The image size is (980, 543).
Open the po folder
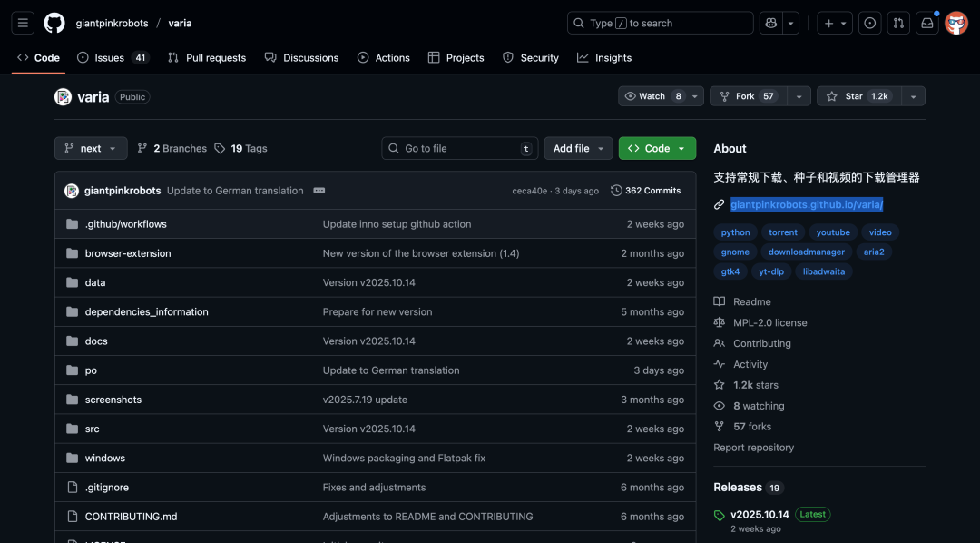[x=91, y=370]
